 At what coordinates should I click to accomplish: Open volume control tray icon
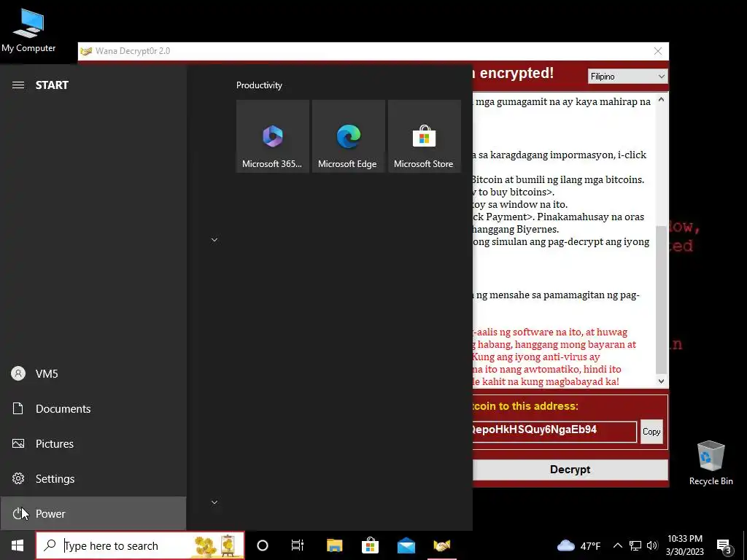[x=652, y=545]
